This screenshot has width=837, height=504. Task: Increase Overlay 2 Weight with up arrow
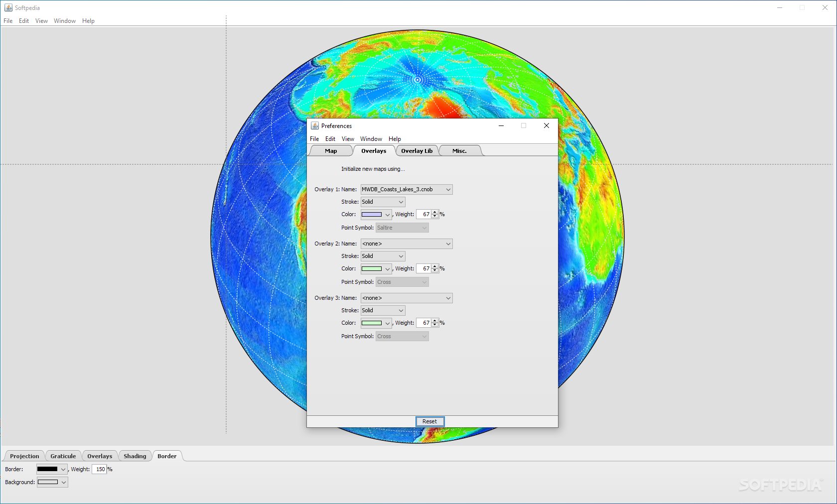435,266
